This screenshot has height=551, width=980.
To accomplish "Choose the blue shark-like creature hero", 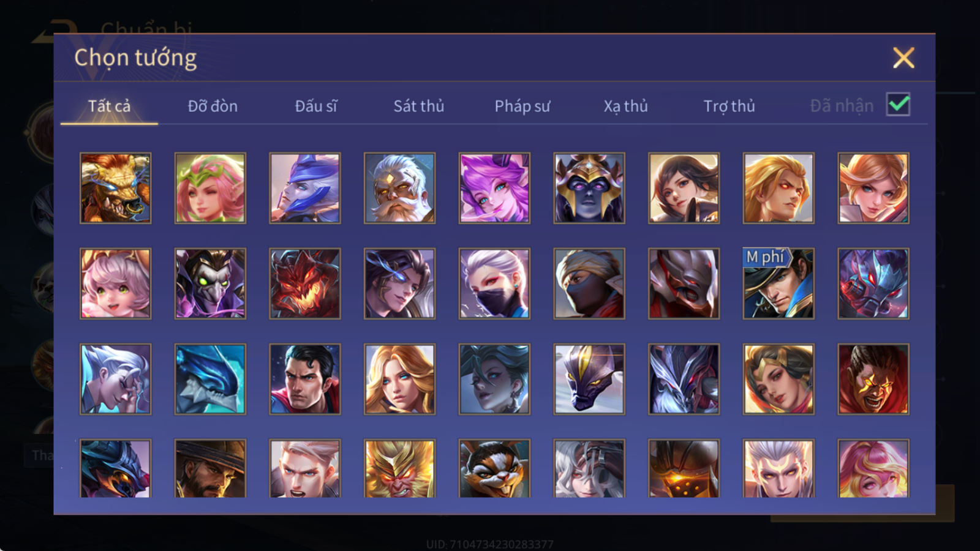I will 210,379.
